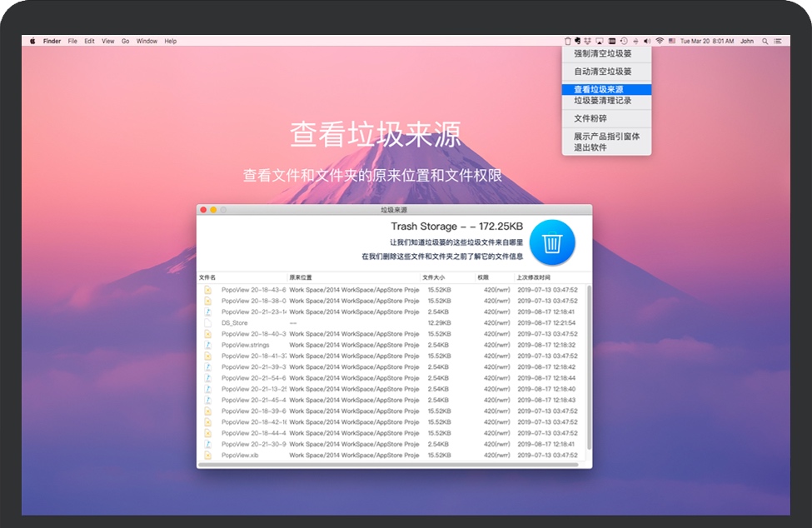812x528 pixels.
Task: Open Spotlight search with the magnifying glass icon
Action: pyautogui.click(x=765, y=41)
